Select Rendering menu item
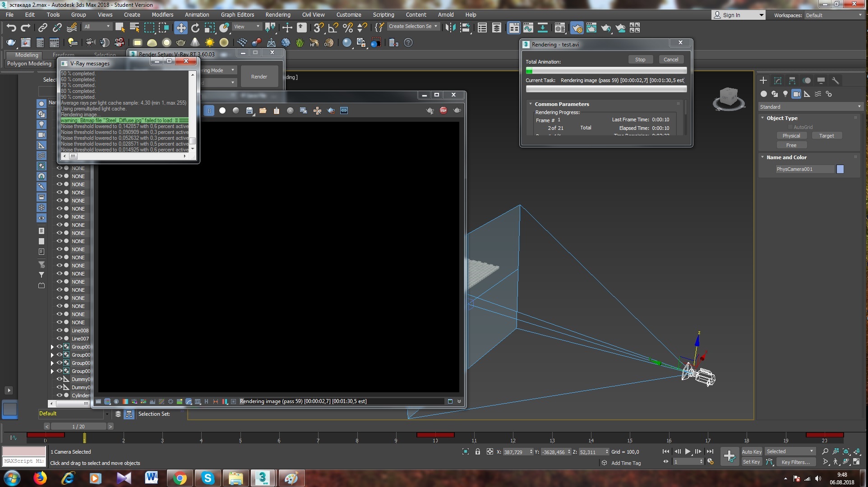 point(278,14)
